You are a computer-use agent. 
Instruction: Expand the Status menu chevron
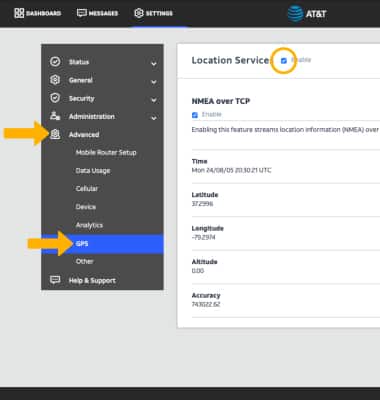[154, 63]
